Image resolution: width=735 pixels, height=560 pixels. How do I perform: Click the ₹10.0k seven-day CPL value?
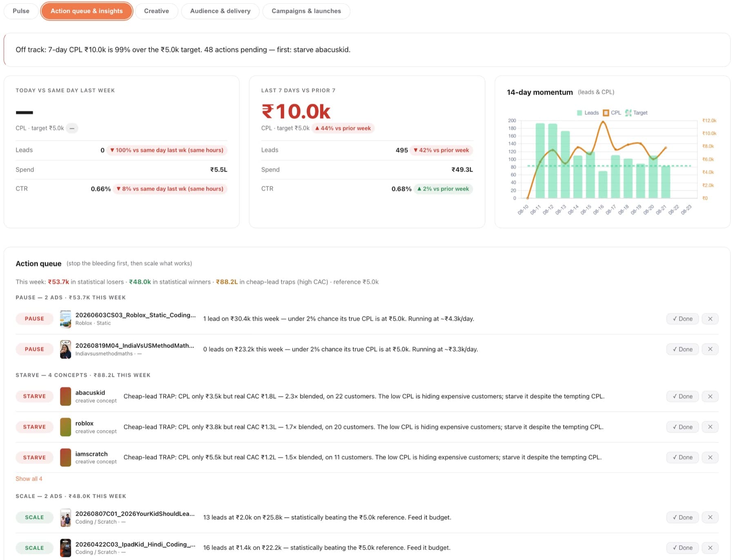(x=296, y=111)
